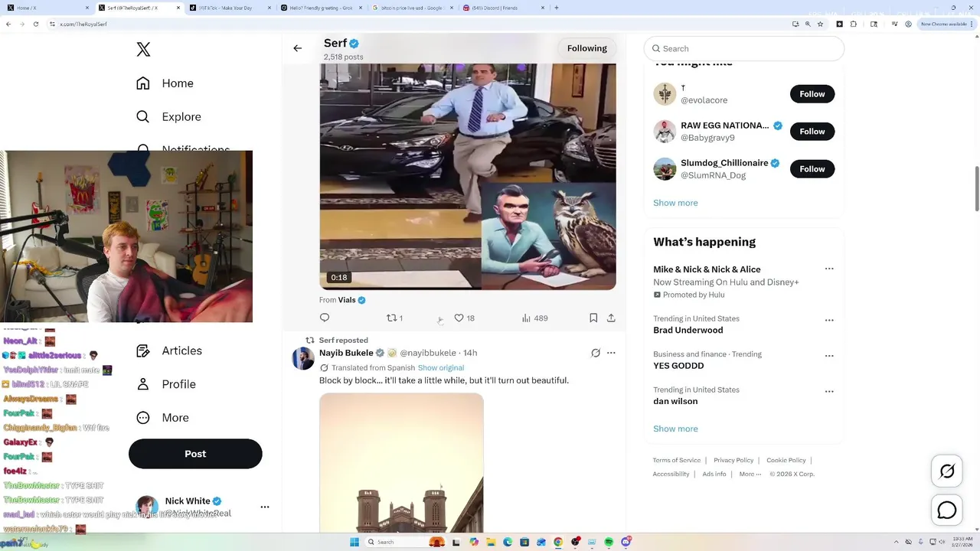
Task: Open Spotify from the Windows taskbar
Action: click(609, 542)
